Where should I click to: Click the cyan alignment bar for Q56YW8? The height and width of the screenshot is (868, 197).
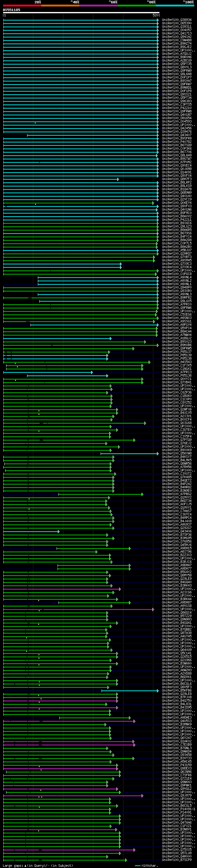[x=130, y=454]
